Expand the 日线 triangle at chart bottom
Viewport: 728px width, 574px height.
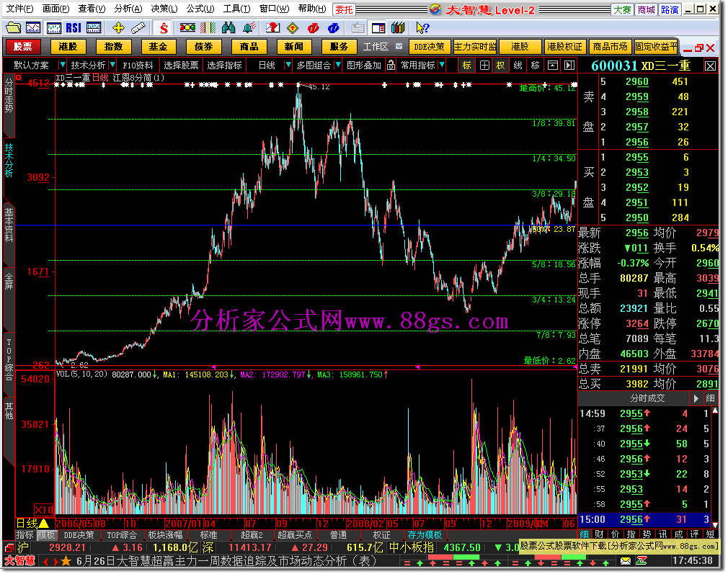[x=44, y=524]
